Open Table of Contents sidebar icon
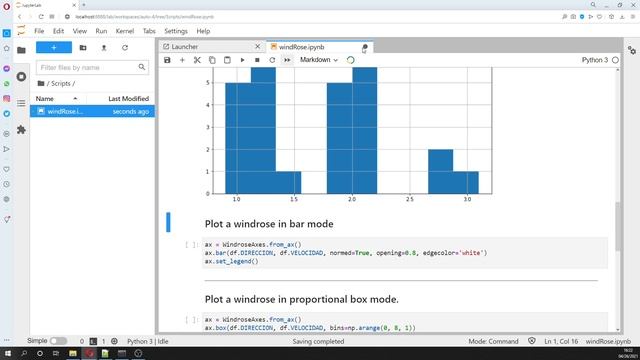The height and width of the screenshot is (360, 640). [21, 103]
